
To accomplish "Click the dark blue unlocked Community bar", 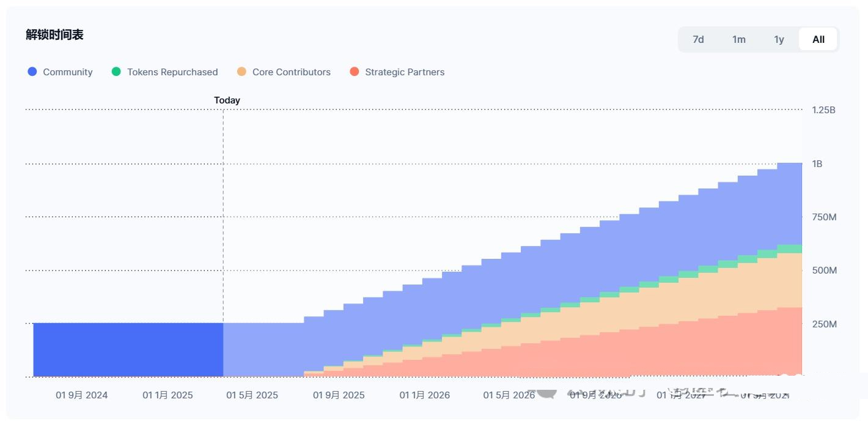I will click(x=128, y=349).
